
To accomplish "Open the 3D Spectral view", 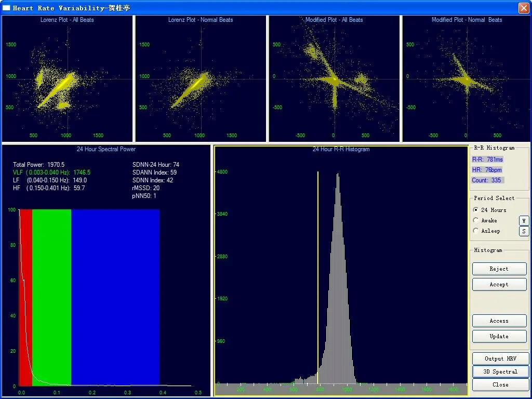I will (500, 371).
